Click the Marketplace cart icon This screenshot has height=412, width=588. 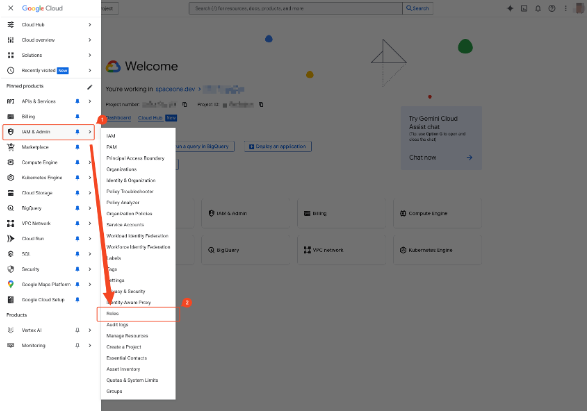click(10, 147)
